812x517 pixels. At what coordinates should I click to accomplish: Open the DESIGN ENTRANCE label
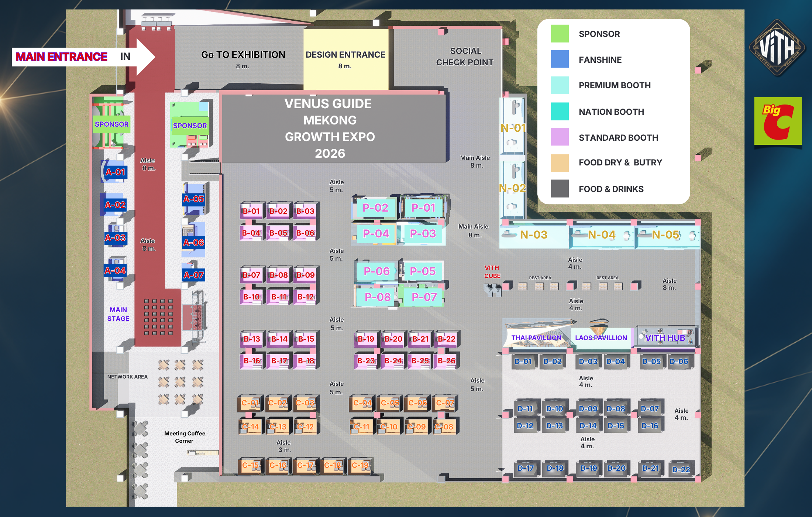pyautogui.click(x=346, y=54)
